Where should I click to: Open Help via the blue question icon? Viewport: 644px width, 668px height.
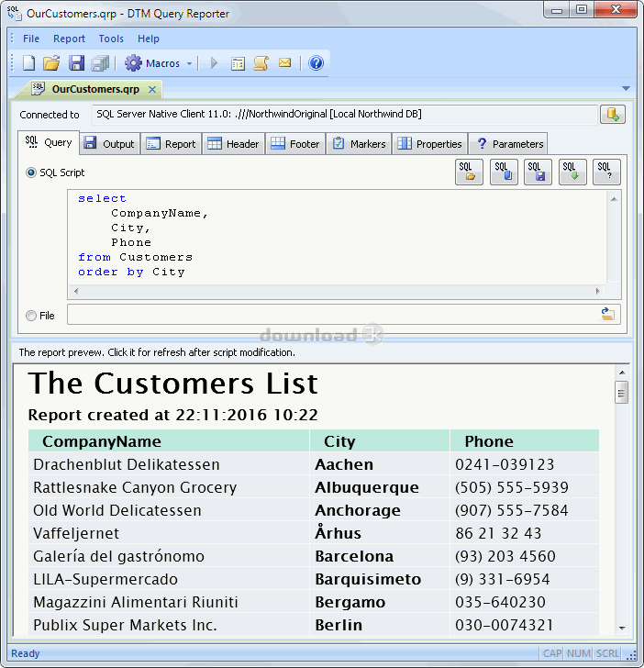[x=316, y=63]
